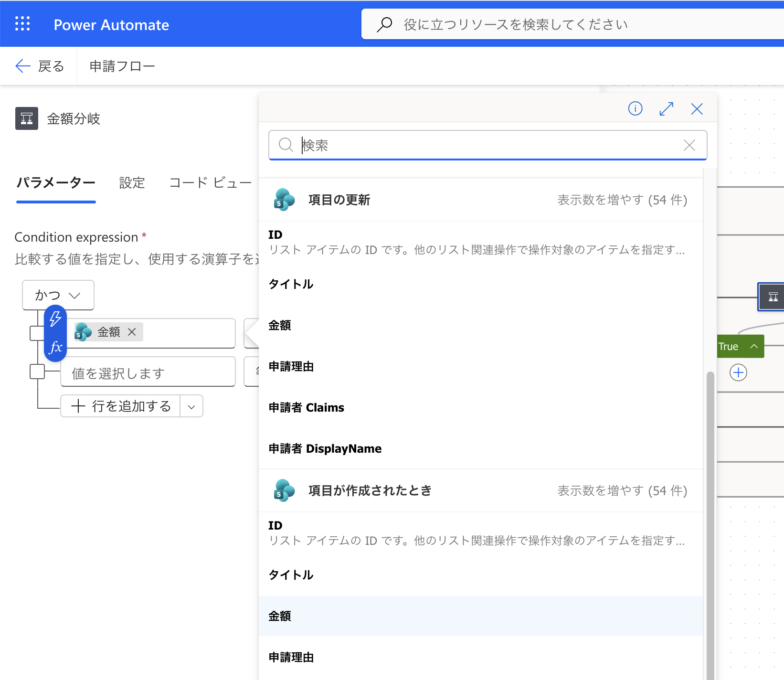Click the SharePoint icon for 項目の更新
Screen dimensions: 784x680
[284, 200]
